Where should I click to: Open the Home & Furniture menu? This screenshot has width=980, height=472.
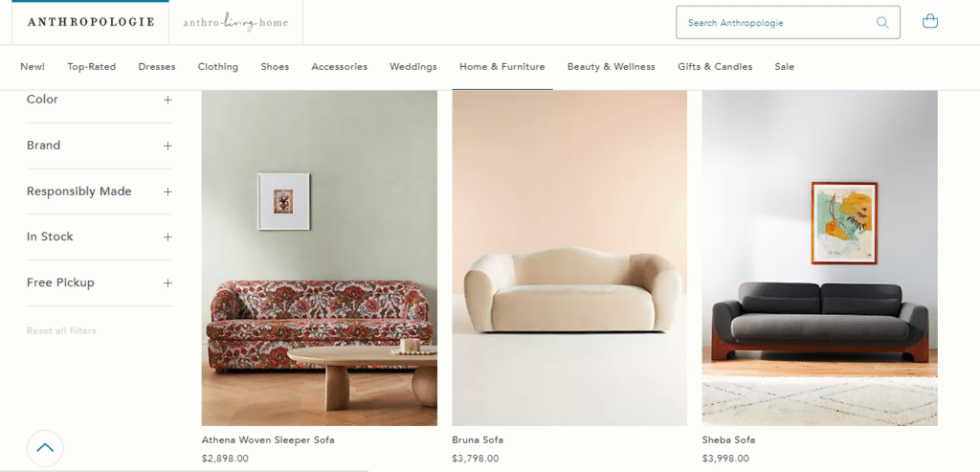[501, 67]
